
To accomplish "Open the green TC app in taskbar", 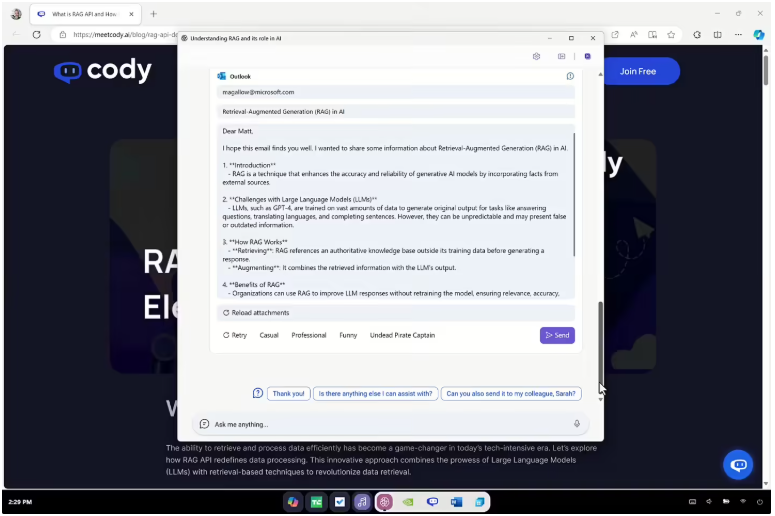I will pos(316,502).
